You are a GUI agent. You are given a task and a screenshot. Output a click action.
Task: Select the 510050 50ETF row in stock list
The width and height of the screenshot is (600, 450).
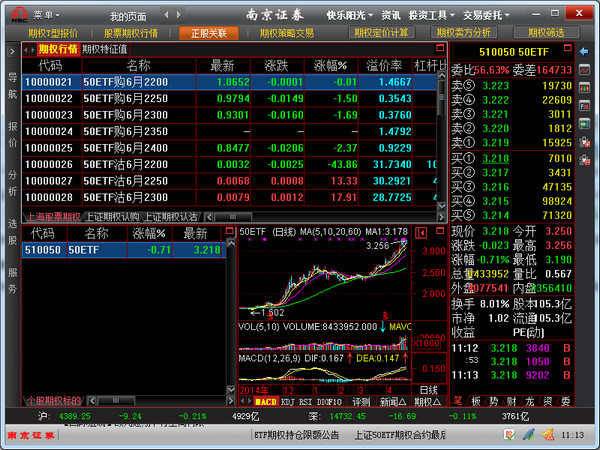tap(124, 250)
